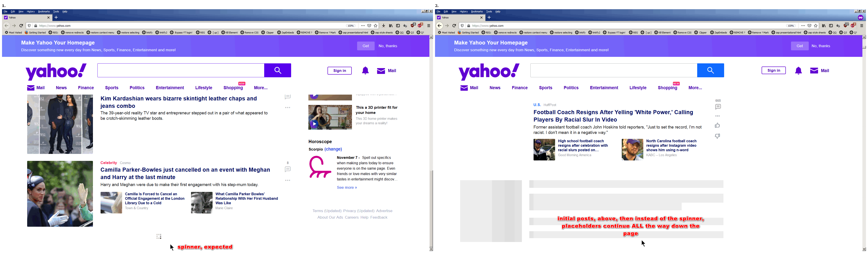
Task: Open the High school football coach related story
Action: [x=583, y=145]
